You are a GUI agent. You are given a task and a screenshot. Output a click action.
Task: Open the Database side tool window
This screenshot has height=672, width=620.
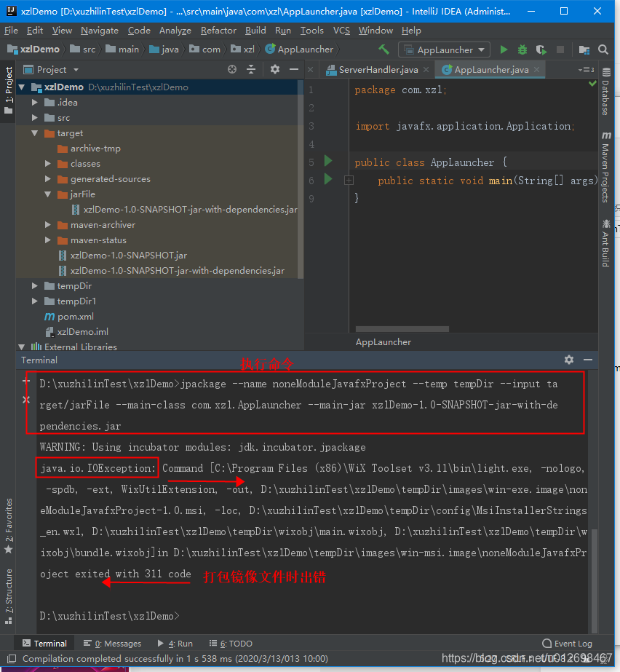[606, 92]
